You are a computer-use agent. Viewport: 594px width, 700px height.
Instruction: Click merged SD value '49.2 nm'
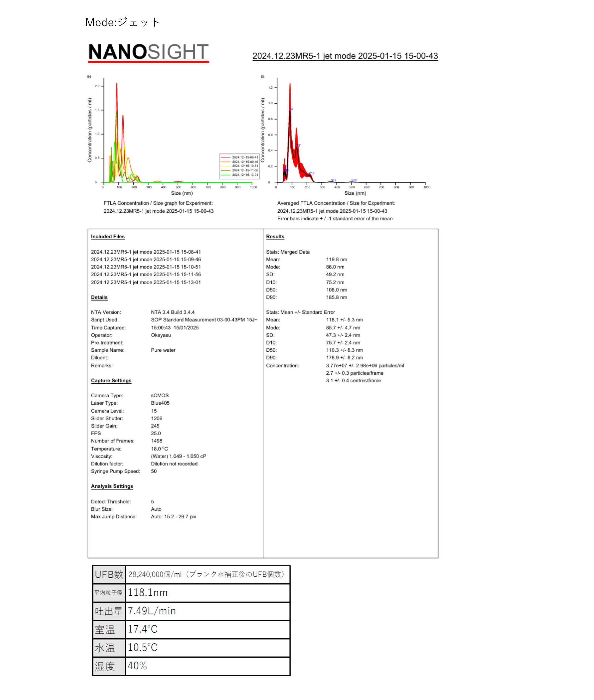[335, 274]
